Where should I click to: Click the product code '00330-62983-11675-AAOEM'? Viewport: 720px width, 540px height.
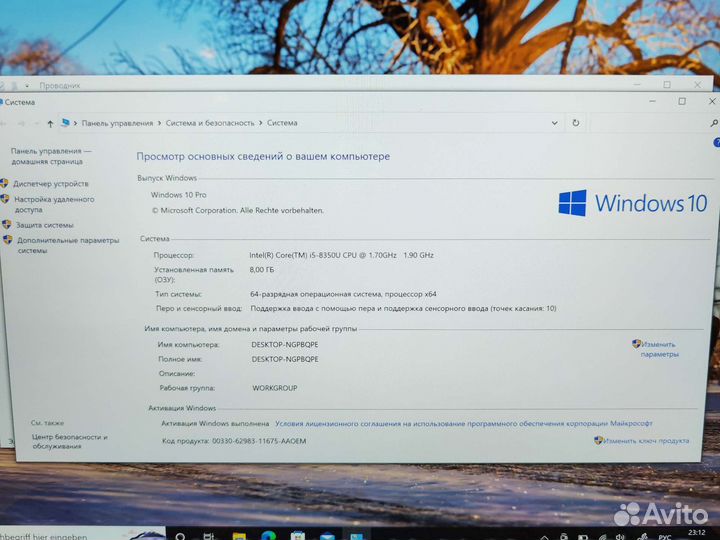pos(259,441)
